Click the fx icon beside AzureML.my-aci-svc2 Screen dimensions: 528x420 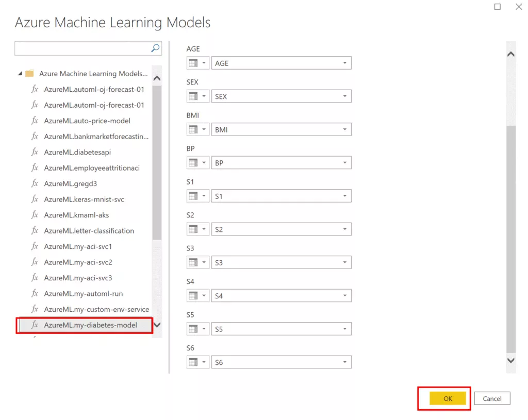(35, 262)
